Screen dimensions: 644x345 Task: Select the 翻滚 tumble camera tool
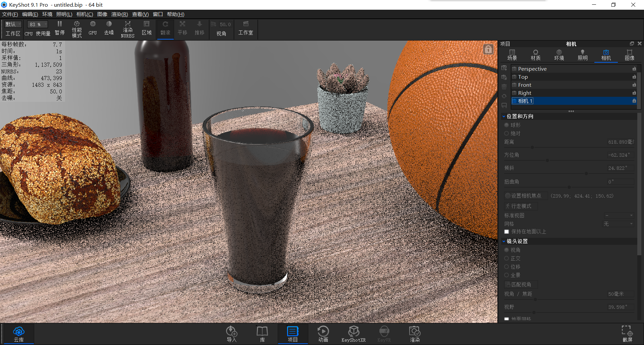tap(165, 28)
